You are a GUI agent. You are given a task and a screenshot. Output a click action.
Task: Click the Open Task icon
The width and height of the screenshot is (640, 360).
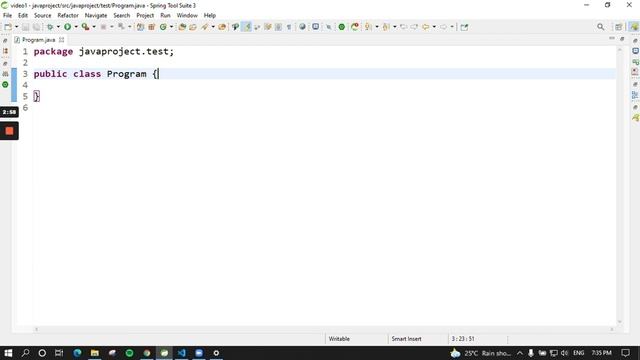193,27
